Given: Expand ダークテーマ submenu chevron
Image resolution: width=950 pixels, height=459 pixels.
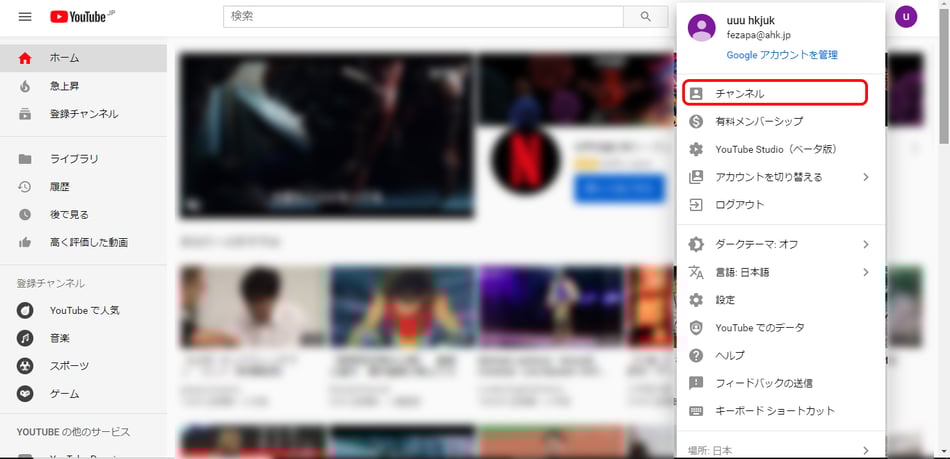Looking at the screenshot, I should click(866, 245).
